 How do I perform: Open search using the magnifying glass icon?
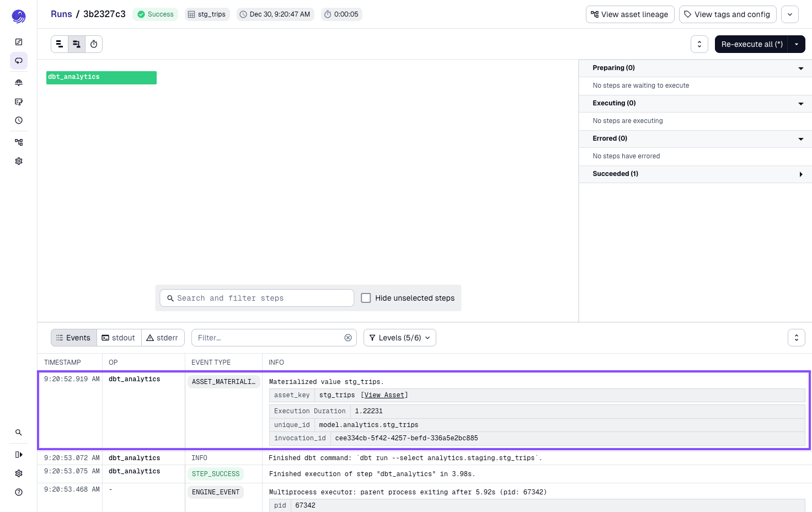click(x=19, y=433)
